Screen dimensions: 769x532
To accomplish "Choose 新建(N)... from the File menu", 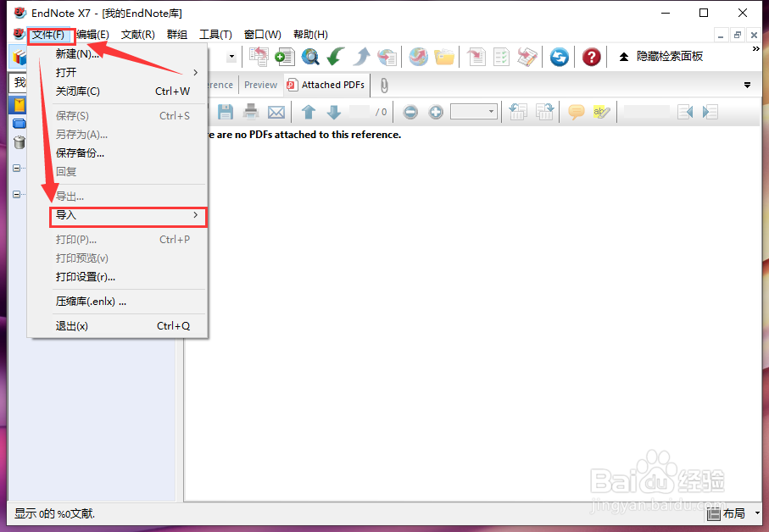I will coord(118,54).
